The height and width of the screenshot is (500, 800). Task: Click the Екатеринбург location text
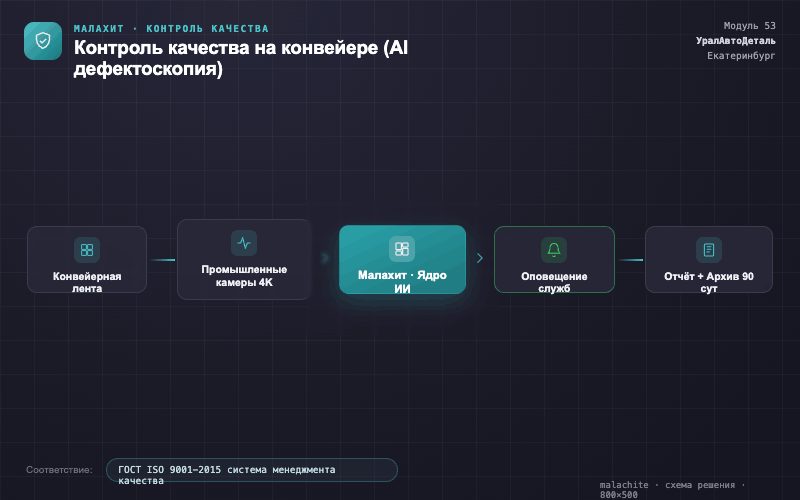point(741,55)
